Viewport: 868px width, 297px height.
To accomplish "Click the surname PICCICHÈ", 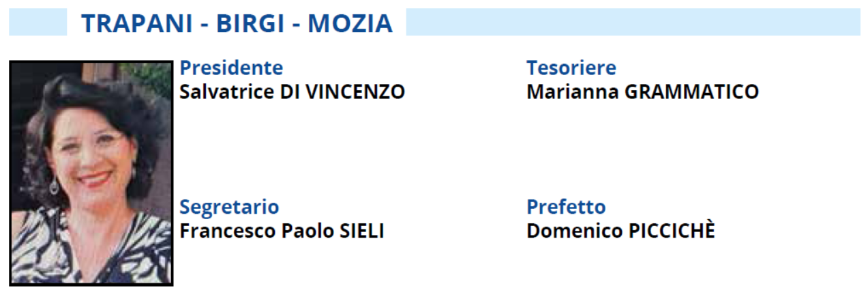I will pos(669,230).
